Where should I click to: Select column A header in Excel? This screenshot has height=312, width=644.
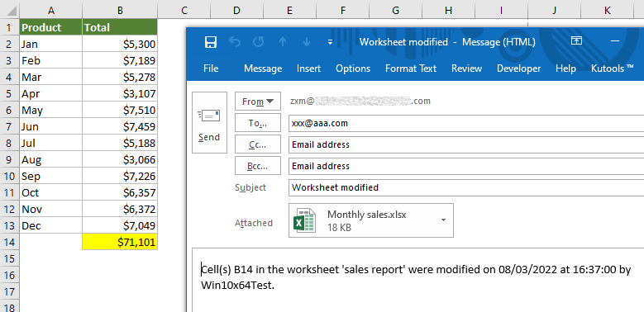[51, 10]
